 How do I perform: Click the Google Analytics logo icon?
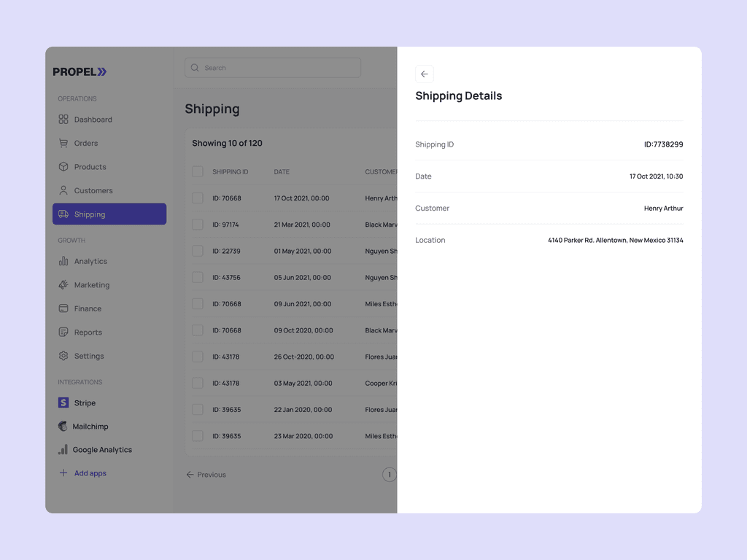click(x=63, y=449)
